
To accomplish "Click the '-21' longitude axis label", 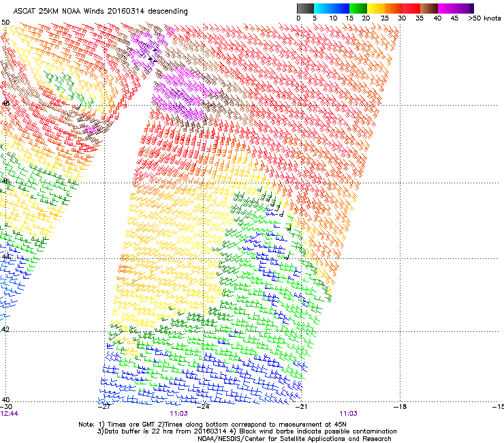I will pos(301,407).
